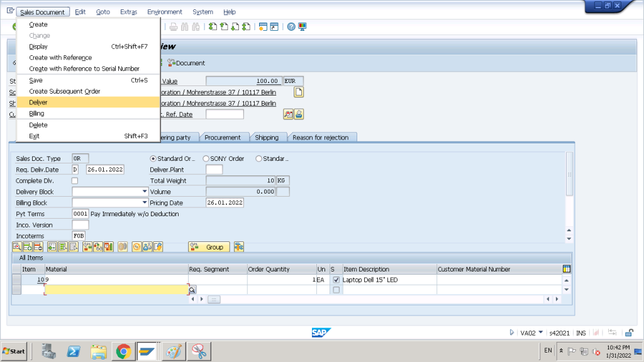Click the Incoterms field containing FOB
Image resolution: width=644 pixels, height=362 pixels.
[79, 236]
